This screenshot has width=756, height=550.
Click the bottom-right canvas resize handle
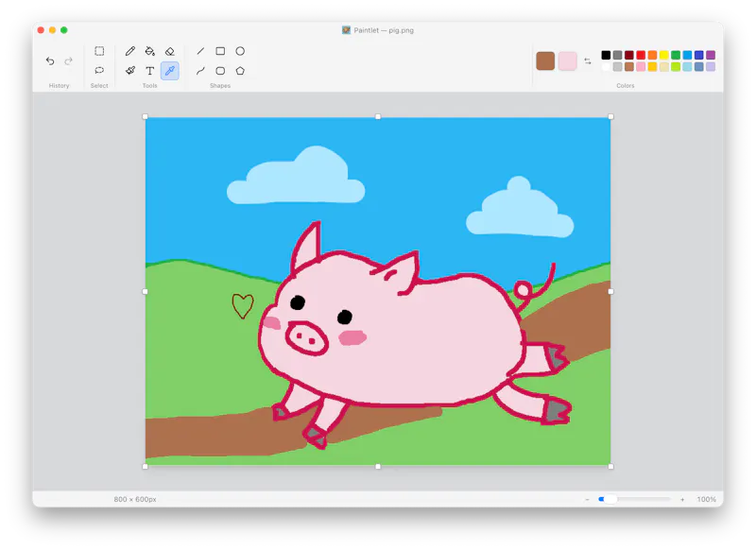coord(610,467)
